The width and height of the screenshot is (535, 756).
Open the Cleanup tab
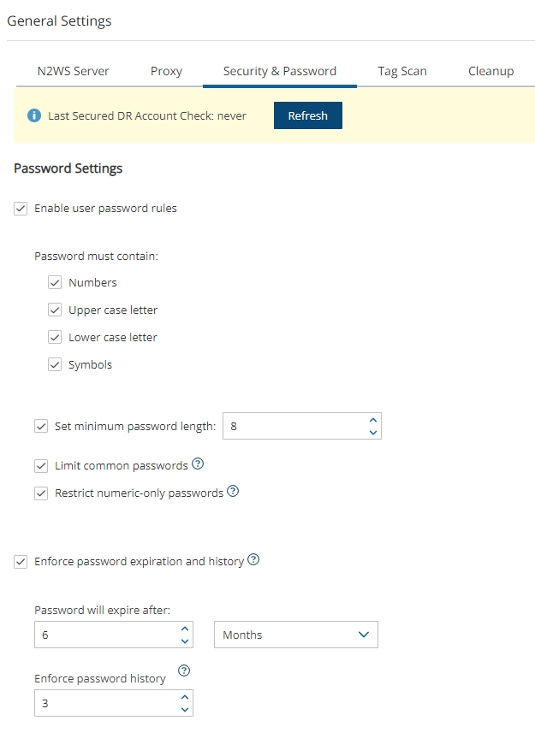[x=490, y=71]
